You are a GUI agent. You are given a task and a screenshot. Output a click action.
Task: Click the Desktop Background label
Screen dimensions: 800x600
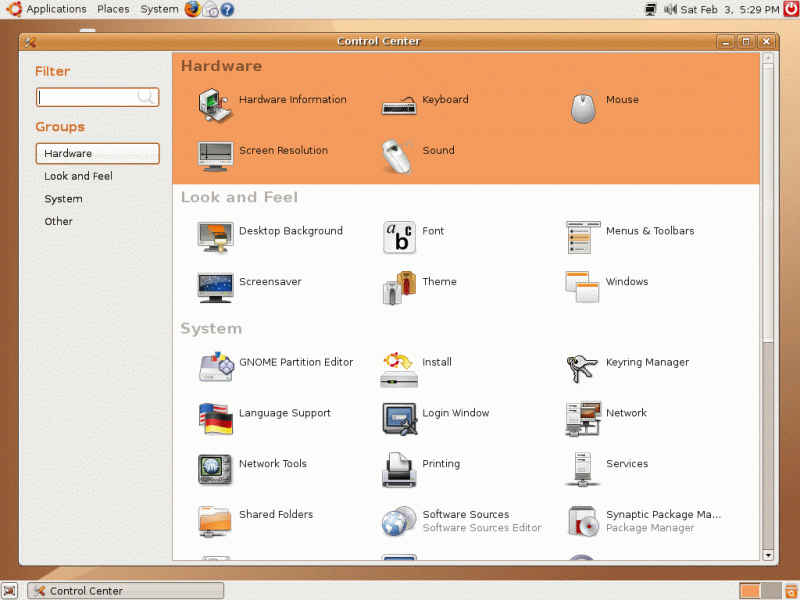(291, 231)
